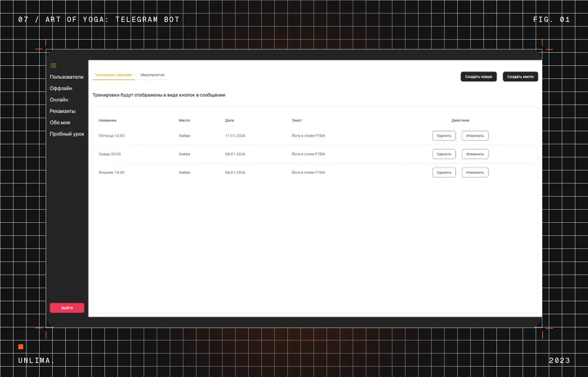Open the hamburger menu icon in sidebar
This screenshot has height=377, width=588.
click(54, 66)
